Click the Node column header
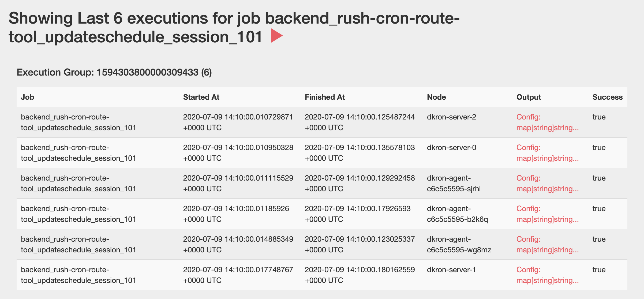 (x=437, y=97)
